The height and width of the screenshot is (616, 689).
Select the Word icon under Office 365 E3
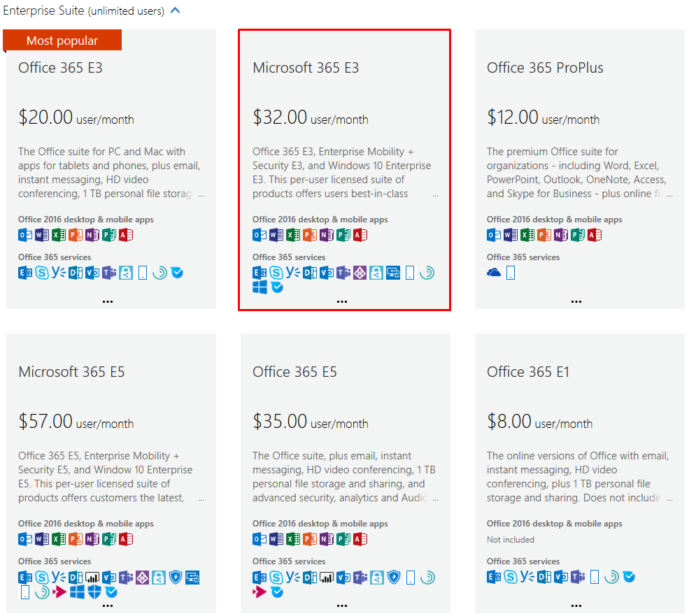[42, 234]
